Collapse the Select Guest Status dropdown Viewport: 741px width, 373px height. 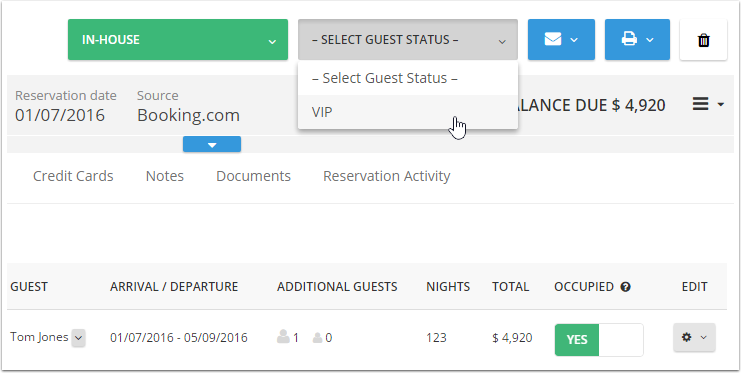pos(408,40)
